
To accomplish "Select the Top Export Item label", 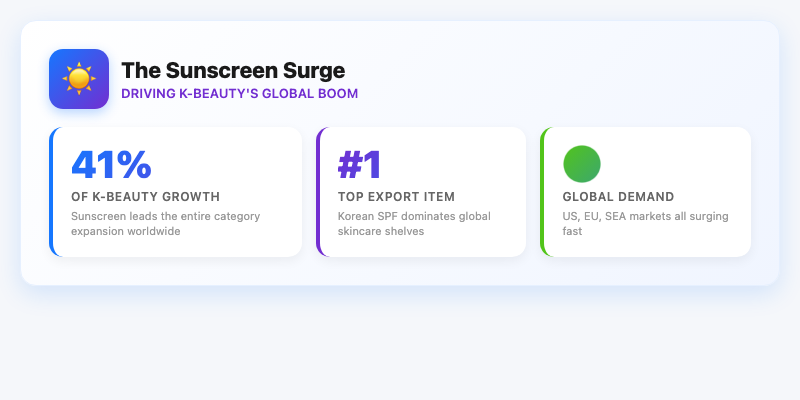I will click(x=396, y=197).
